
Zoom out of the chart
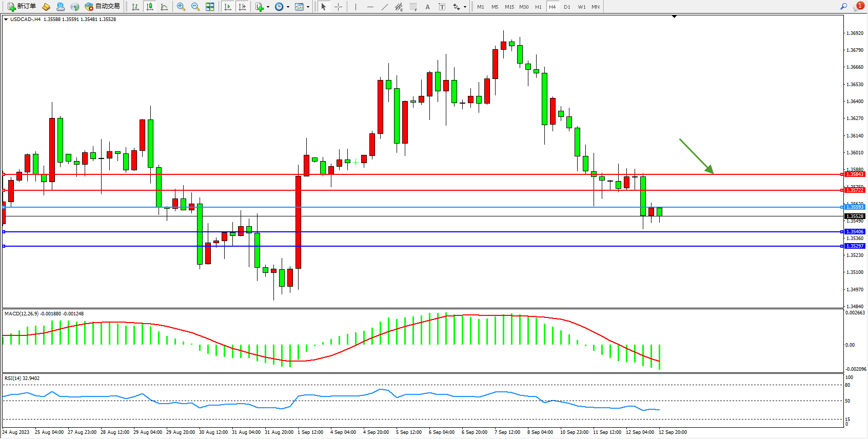click(195, 7)
